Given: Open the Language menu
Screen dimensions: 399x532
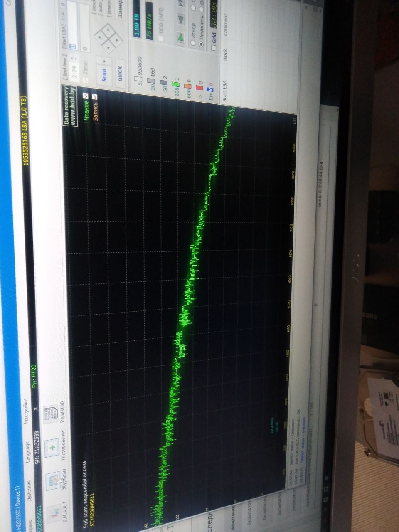Looking at the screenshot, I should pos(27,452).
